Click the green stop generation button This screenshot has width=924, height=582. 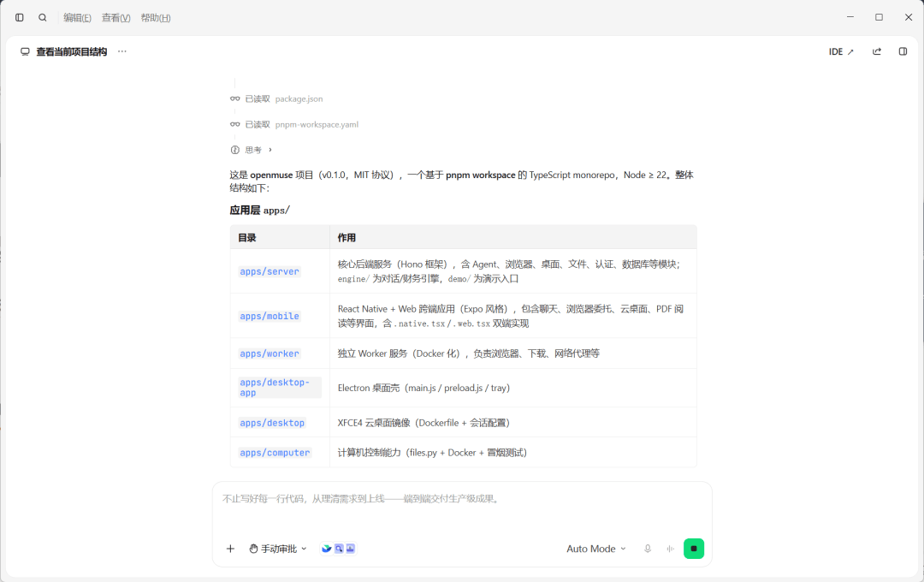(x=694, y=549)
